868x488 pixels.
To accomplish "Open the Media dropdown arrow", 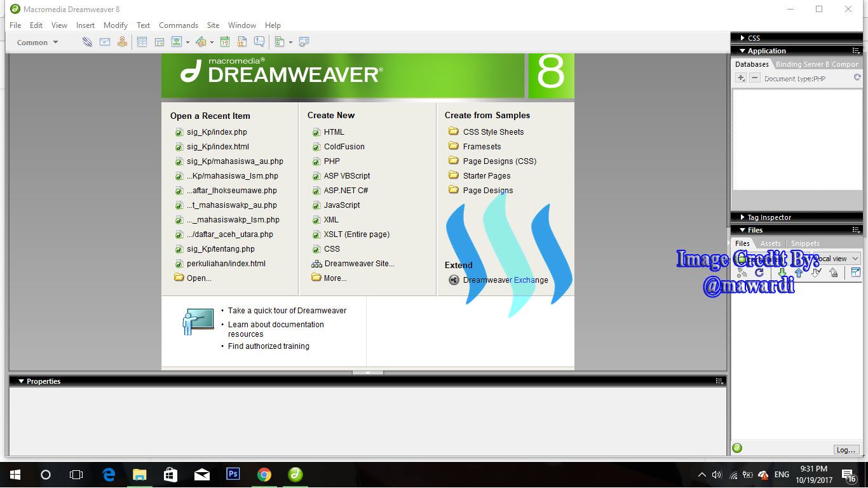I will [x=212, y=43].
